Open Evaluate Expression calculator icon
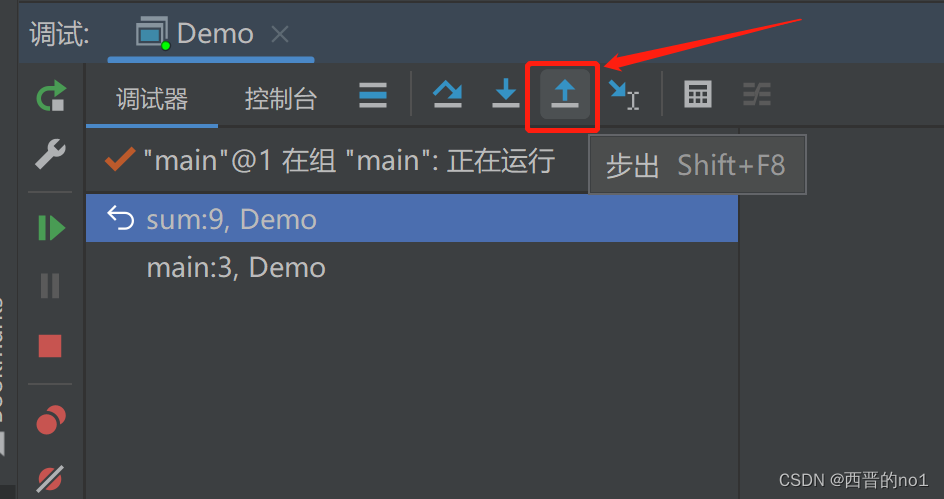 [x=698, y=95]
